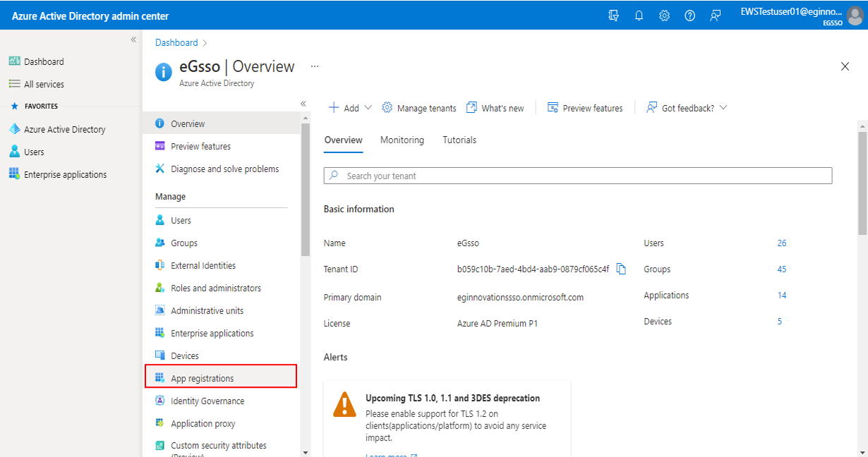Open the directory and subscription filter icon

(x=613, y=16)
